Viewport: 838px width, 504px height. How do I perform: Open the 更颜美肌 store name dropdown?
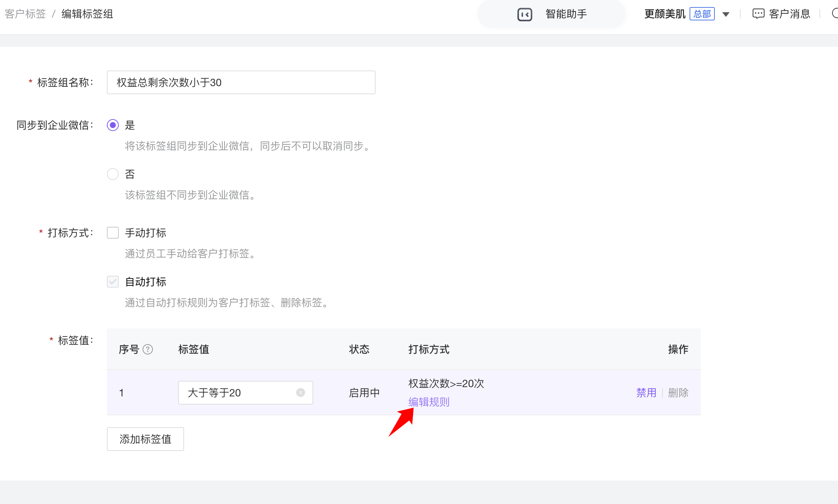click(x=665, y=14)
